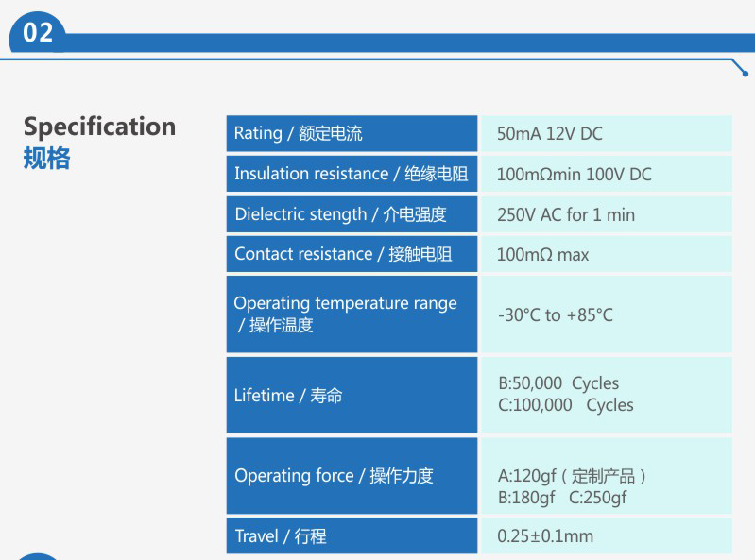Select the Travel / 行程 label cell
Viewport: 755px width, 560px height.
coord(352,535)
